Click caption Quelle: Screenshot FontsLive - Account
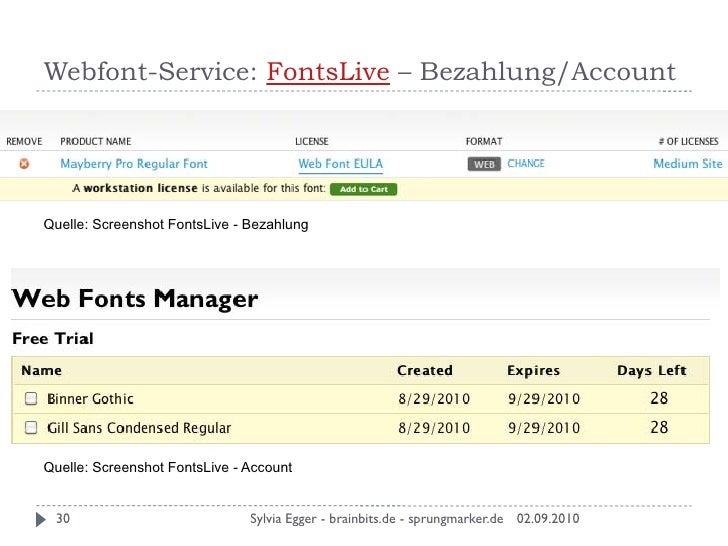The width and height of the screenshot is (728, 546). point(168,467)
